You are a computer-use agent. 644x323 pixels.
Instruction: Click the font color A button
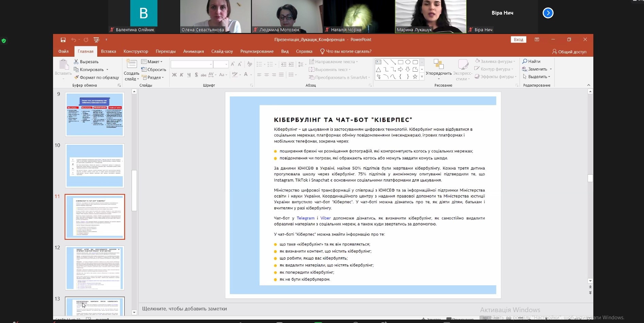click(245, 75)
